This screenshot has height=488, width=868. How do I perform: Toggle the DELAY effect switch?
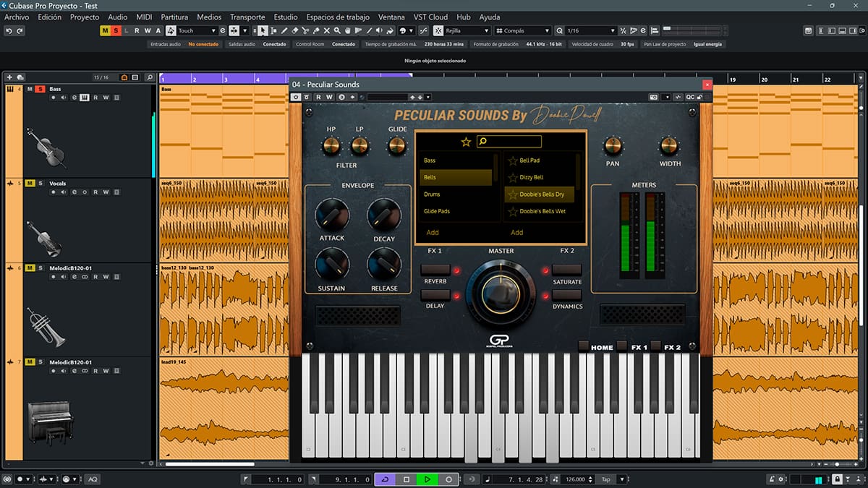click(435, 295)
